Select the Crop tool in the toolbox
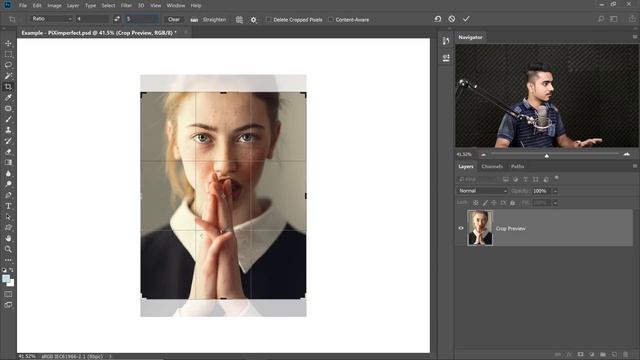 [8, 87]
